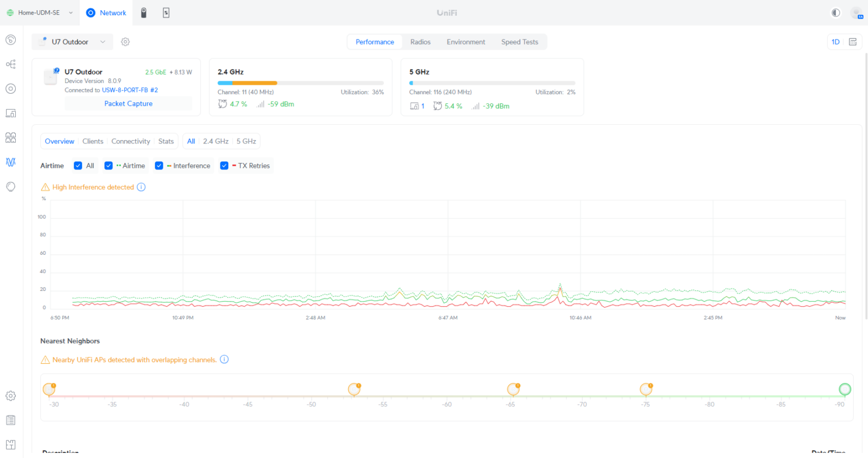Expand the U7 Outdoor device selector
This screenshot has height=458, width=868.
point(72,42)
